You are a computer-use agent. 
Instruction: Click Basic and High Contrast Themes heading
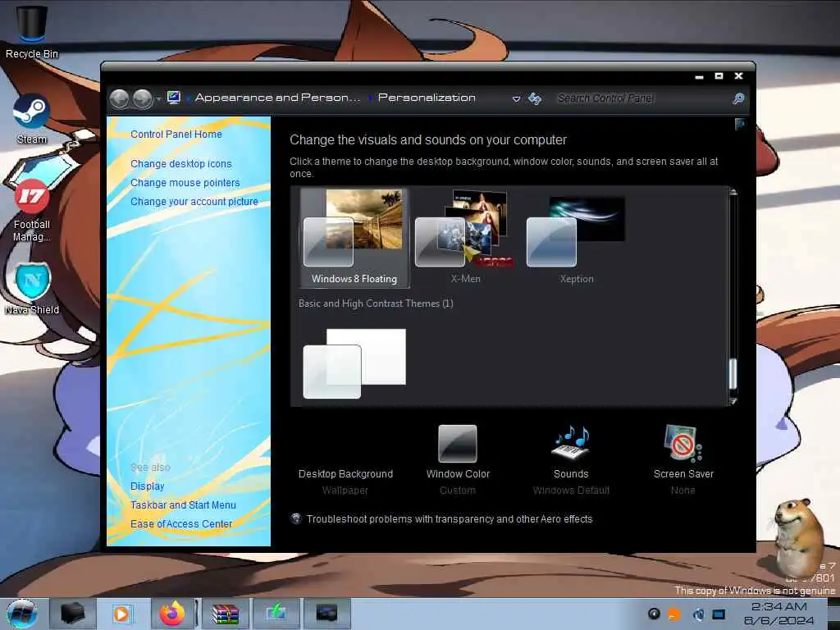(x=376, y=304)
